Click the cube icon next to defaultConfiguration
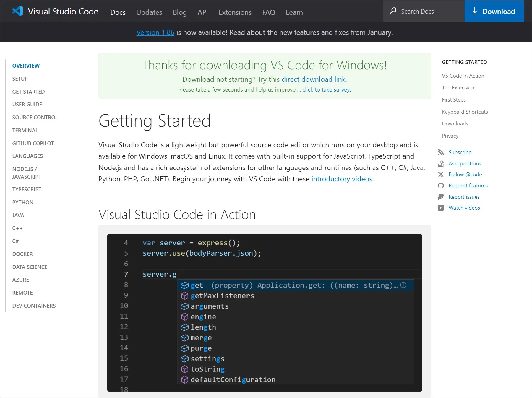The height and width of the screenshot is (398, 532). tap(185, 380)
